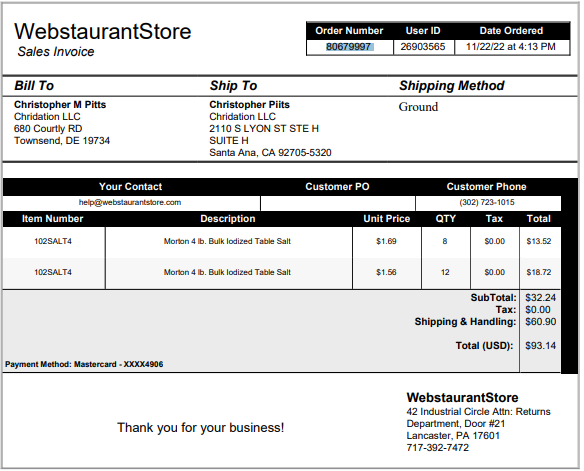The width and height of the screenshot is (584, 471).
Task: Click the help@webstaurantstore.com contact email
Action: pyautogui.click(x=130, y=203)
